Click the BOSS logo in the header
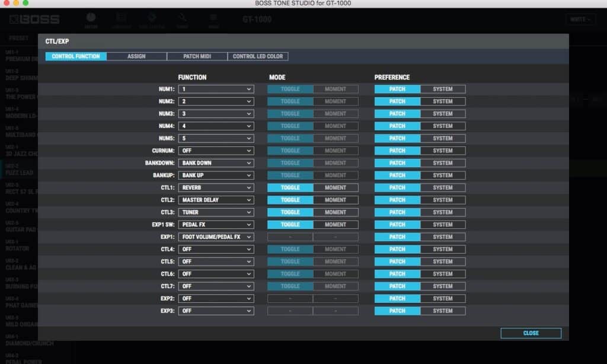This screenshot has width=607, height=364. [x=34, y=19]
